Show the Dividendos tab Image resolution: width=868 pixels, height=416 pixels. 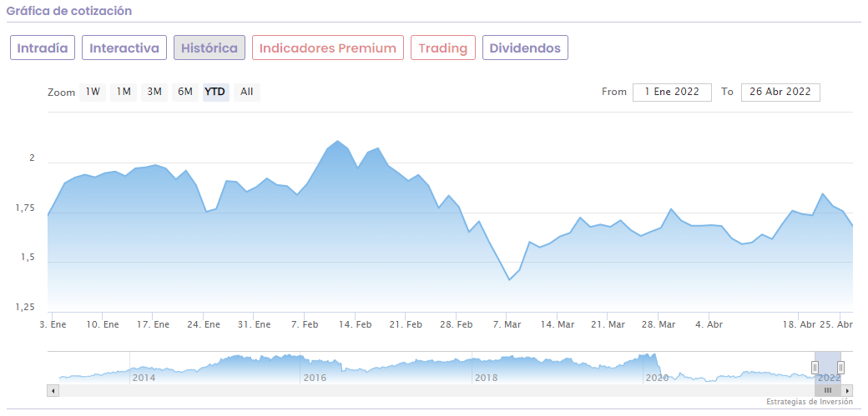click(525, 48)
